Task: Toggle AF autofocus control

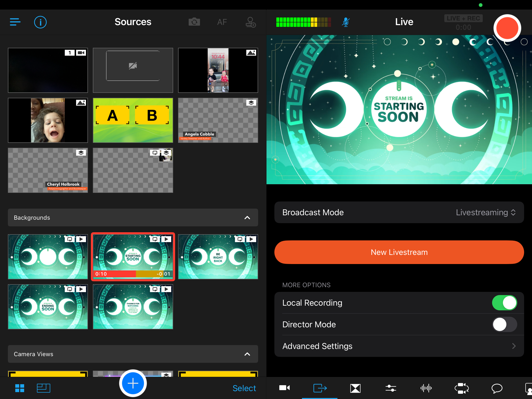Action: (x=222, y=22)
